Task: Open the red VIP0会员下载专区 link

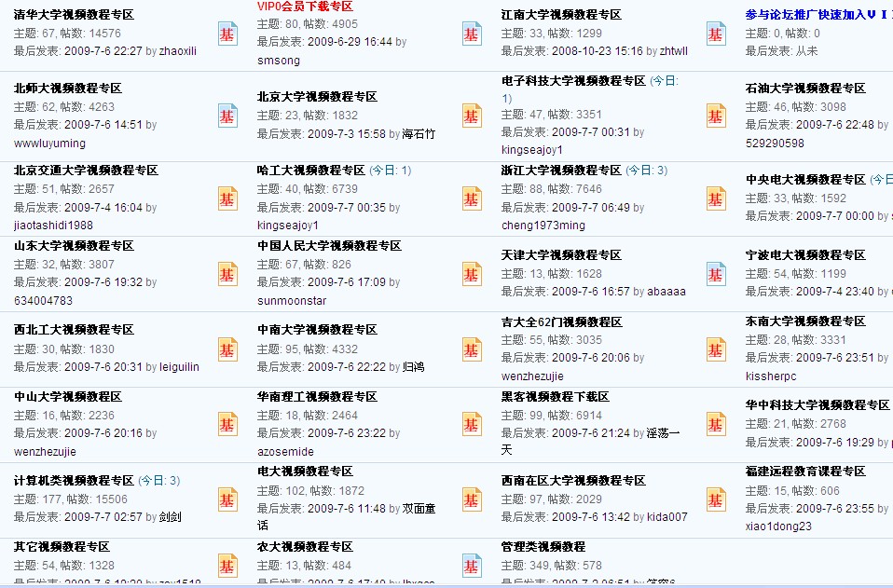Action: (305, 7)
